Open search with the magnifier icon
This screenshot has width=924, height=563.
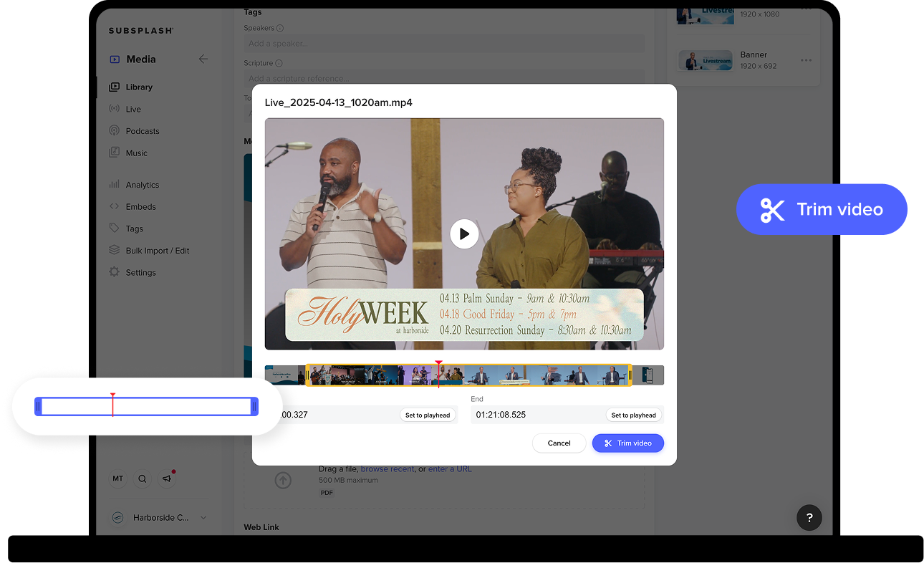point(143,478)
